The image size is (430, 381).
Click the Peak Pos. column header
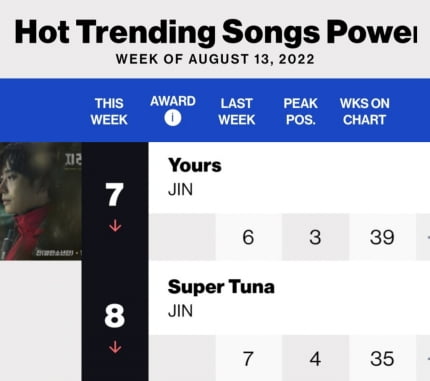(x=300, y=111)
